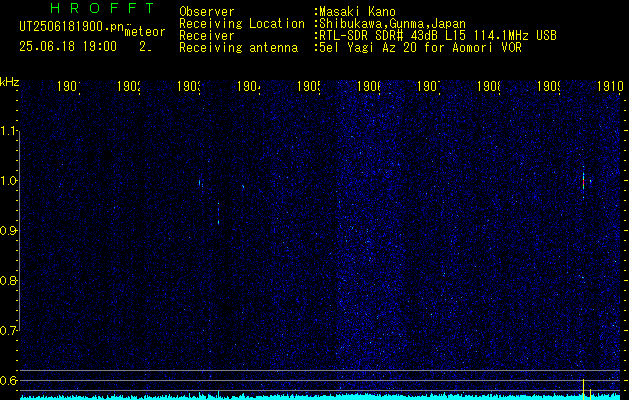Click the 1910 time axis label

[x=610, y=86]
